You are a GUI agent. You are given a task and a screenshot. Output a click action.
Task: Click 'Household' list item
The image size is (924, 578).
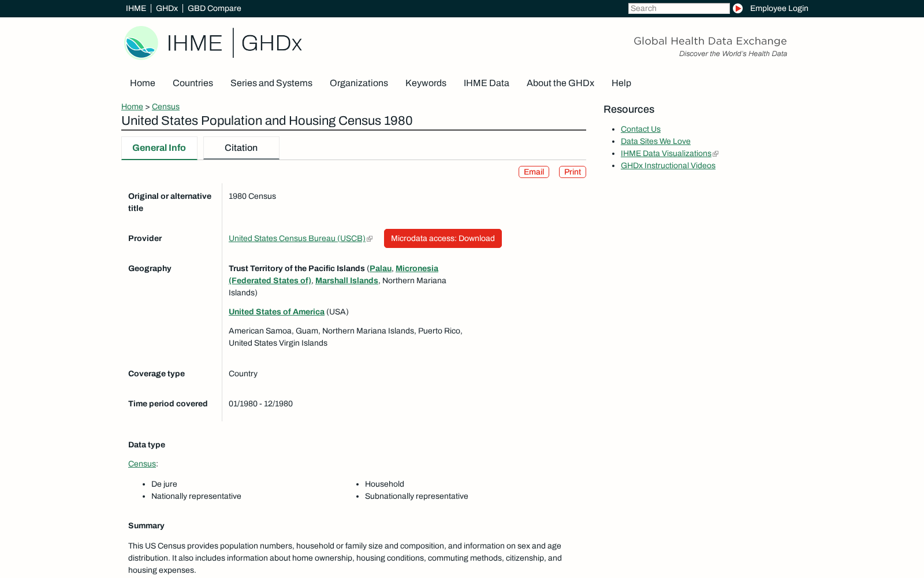(x=385, y=484)
